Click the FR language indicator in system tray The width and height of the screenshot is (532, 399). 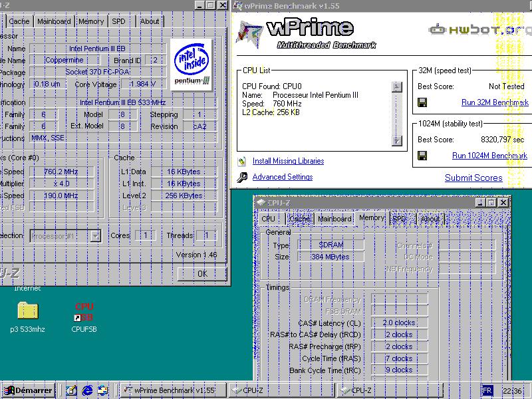(x=487, y=390)
